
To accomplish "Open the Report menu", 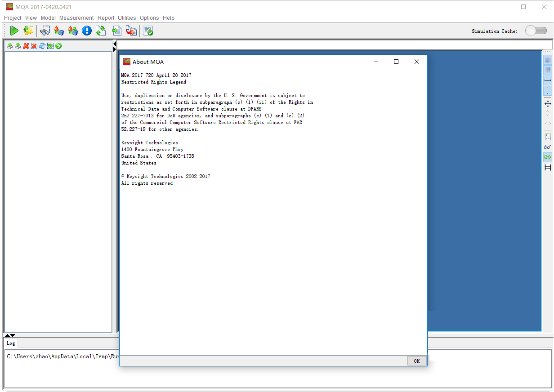I will click(x=106, y=18).
